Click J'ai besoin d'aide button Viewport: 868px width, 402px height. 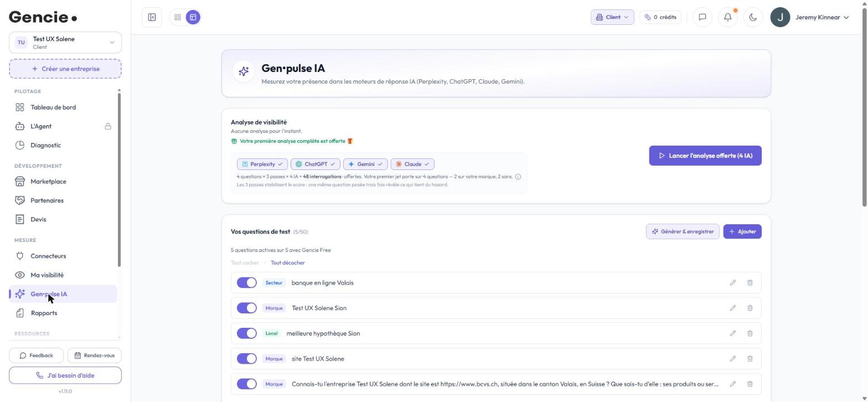65,375
